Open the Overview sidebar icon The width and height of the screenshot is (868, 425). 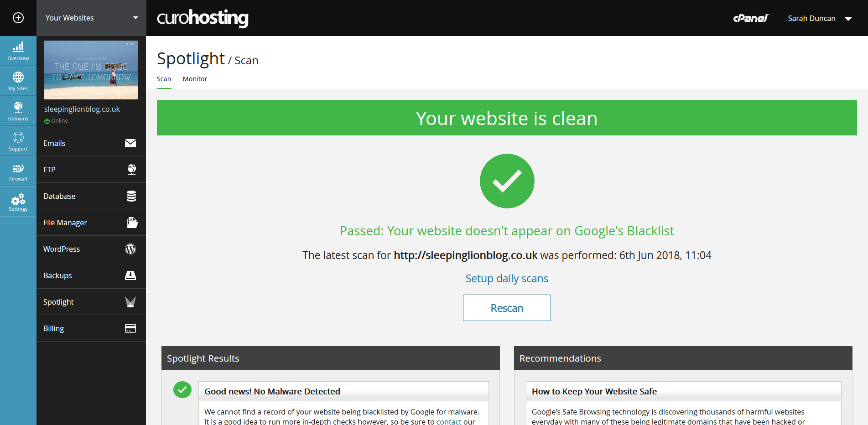(x=18, y=51)
